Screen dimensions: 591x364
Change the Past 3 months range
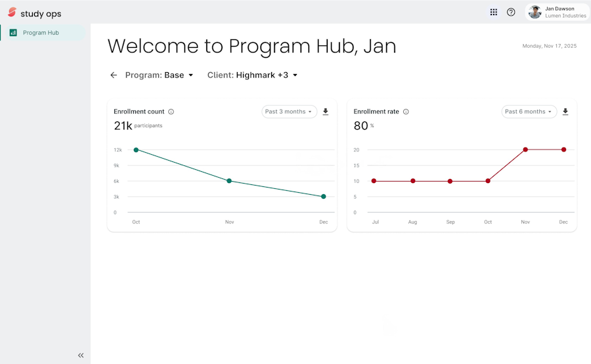click(289, 111)
